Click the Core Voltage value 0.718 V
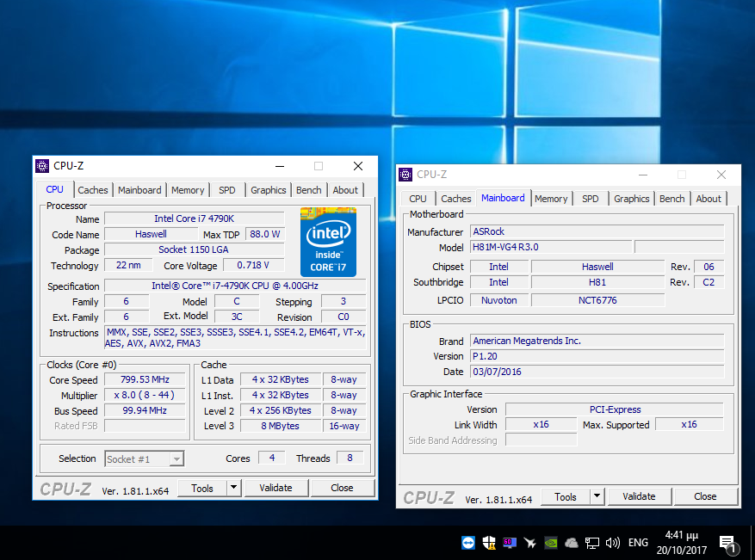This screenshot has height=560, width=755. point(253,265)
